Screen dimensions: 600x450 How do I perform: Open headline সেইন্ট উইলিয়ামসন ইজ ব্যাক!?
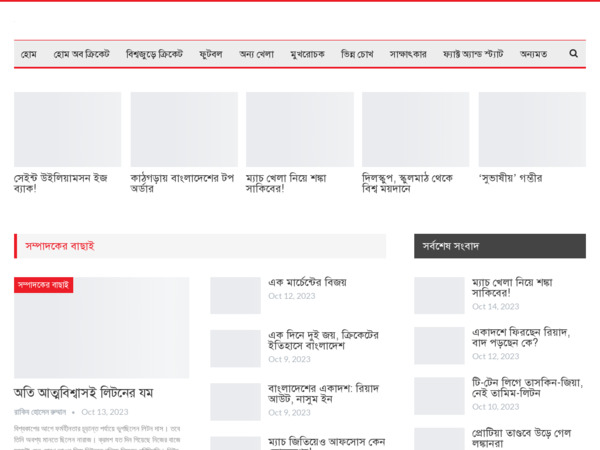point(61,183)
